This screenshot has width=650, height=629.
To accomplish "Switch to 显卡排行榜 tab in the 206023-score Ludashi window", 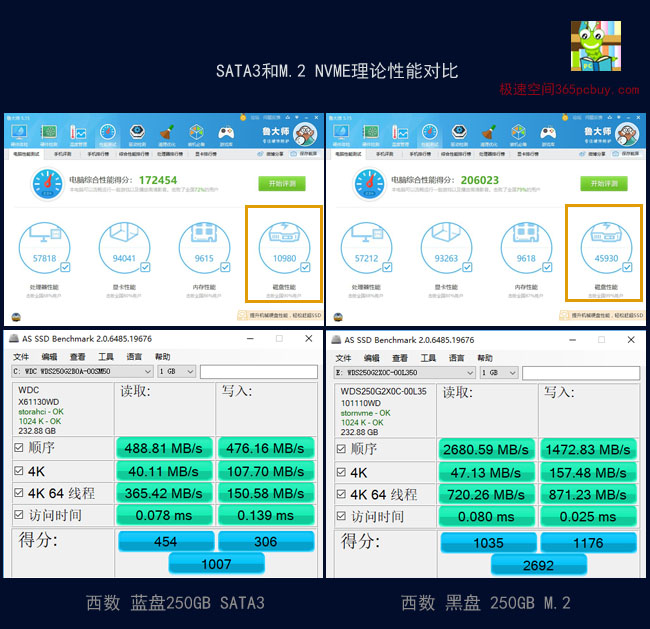I will click(528, 154).
